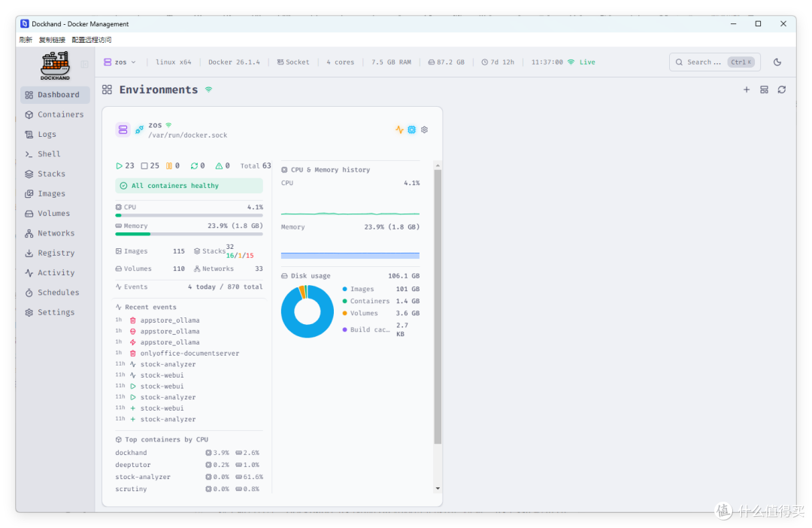
Task: Click the 配置远程访问 menu item
Action: pos(92,40)
